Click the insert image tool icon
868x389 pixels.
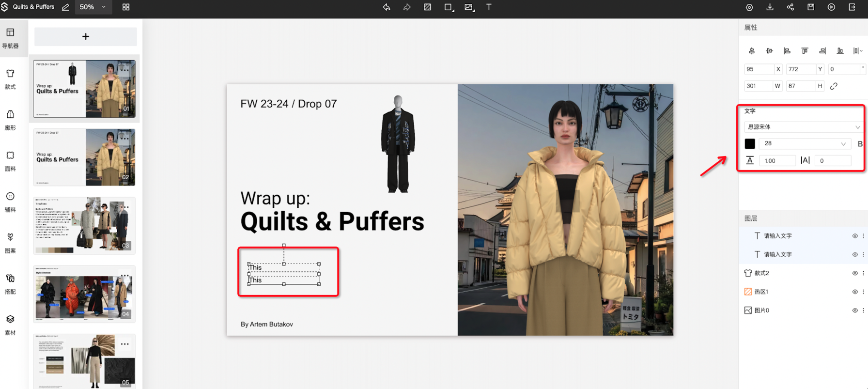(469, 7)
